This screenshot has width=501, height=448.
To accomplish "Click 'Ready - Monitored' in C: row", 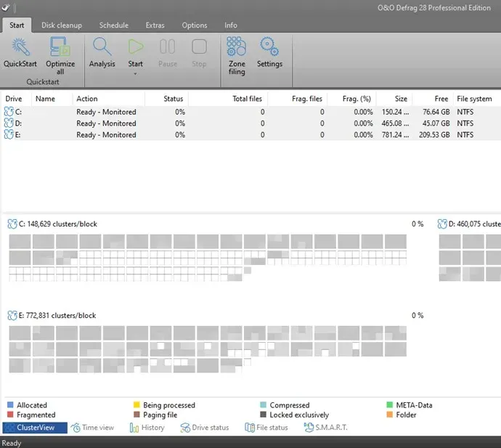I will point(106,112).
